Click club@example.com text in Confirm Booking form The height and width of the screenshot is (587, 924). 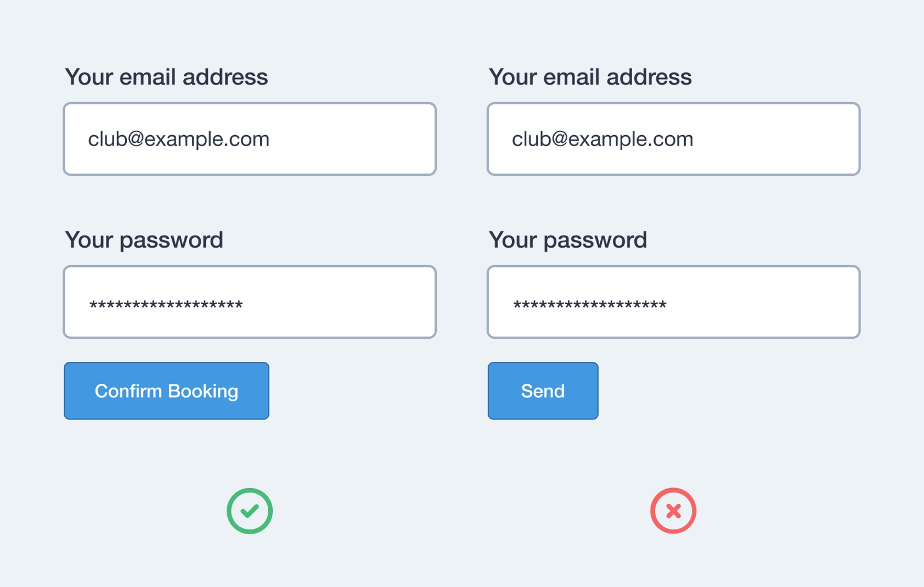pyautogui.click(x=179, y=139)
